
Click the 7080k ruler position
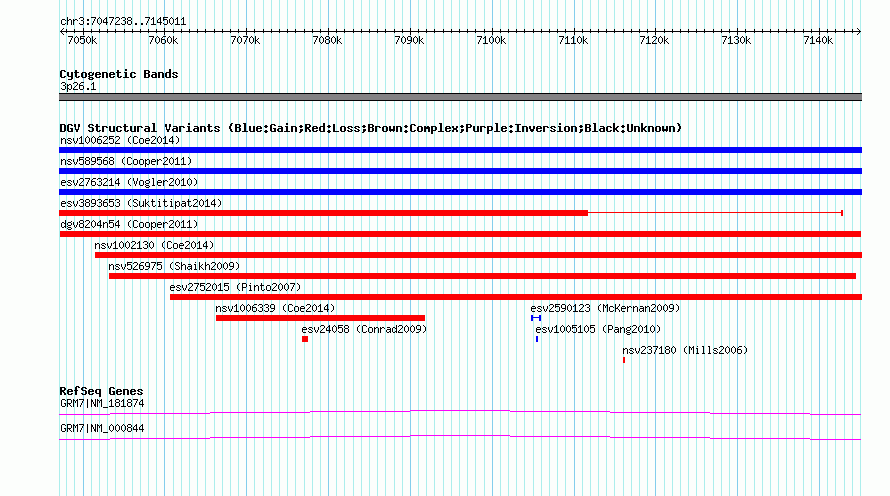coord(328,40)
